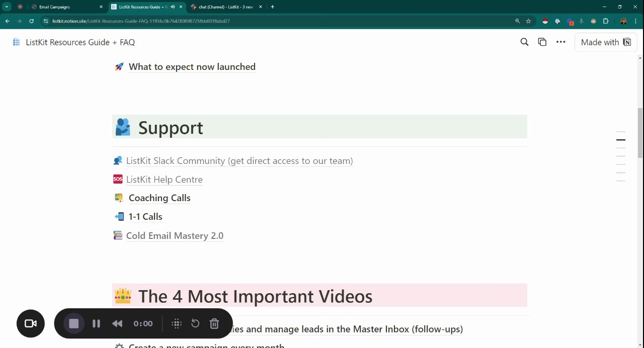Mute the ListKit Resources tab audio

173,7
